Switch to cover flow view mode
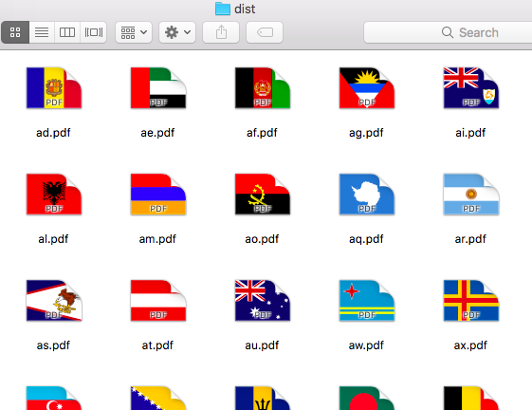This screenshot has height=410, width=532. (94, 32)
